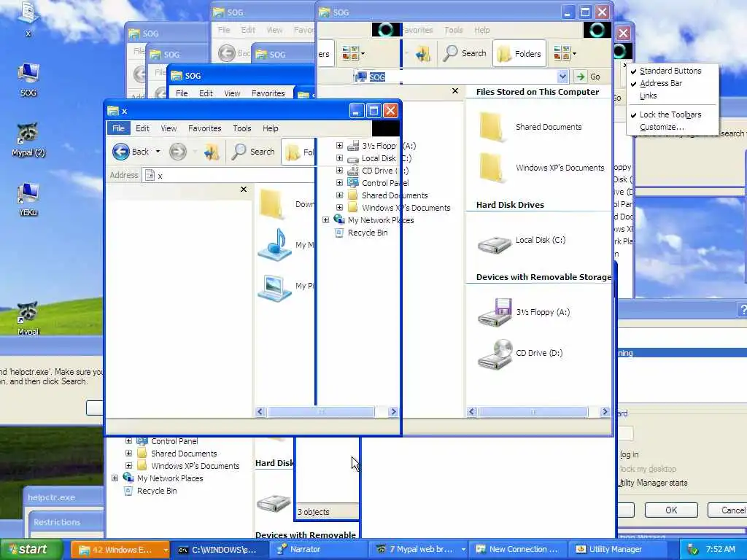The width and height of the screenshot is (747, 560).
Task: Click SOG files pane horizontal scrollbar thumb
Action: pyautogui.click(x=533, y=411)
